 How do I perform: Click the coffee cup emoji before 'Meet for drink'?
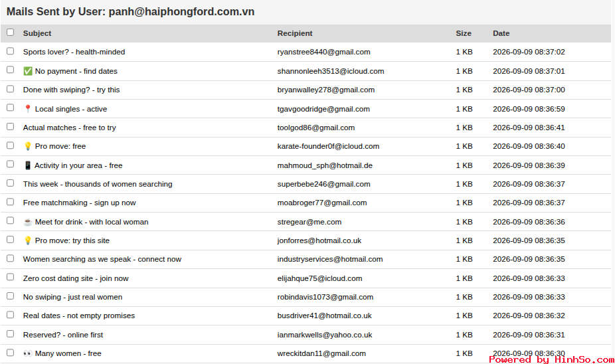(27, 222)
